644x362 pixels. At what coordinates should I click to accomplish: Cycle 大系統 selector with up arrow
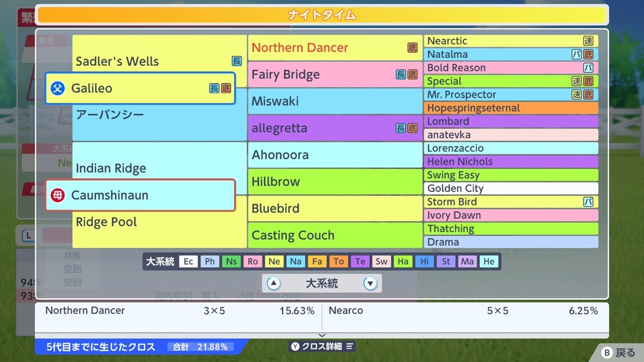(x=273, y=283)
